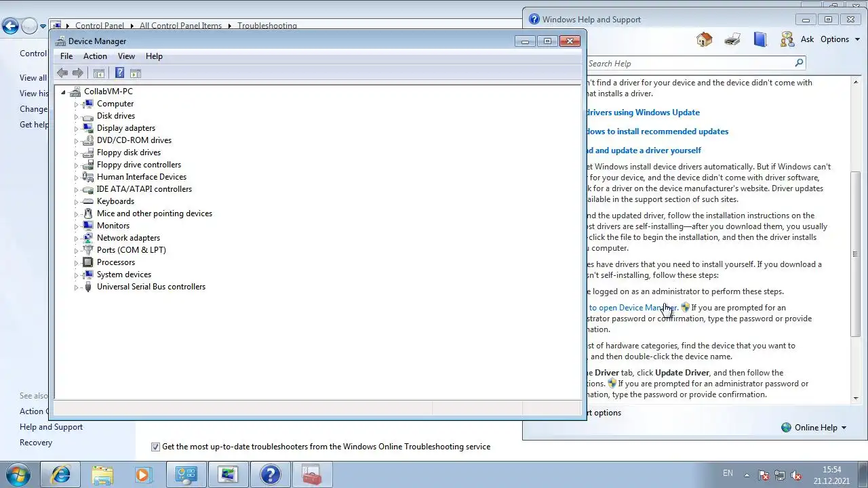Expand the Computer category
Image resolution: width=868 pixels, height=488 pixels.
[76, 104]
